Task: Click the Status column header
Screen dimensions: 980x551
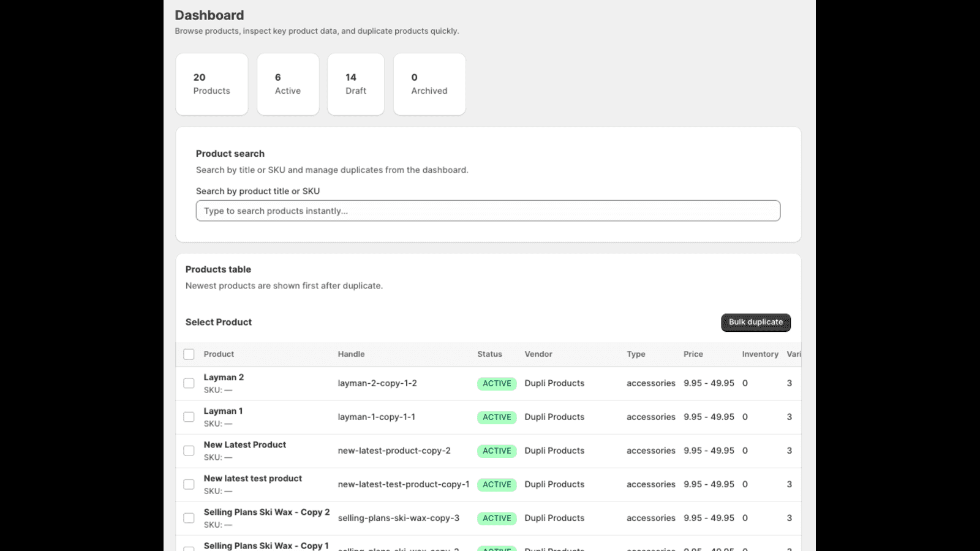Action: point(489,354)
